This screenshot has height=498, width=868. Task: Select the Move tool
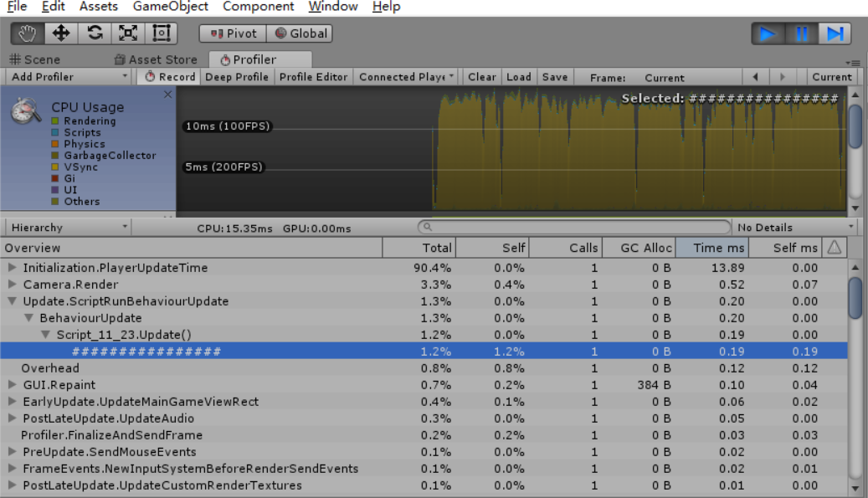click(x=61, y=33)
